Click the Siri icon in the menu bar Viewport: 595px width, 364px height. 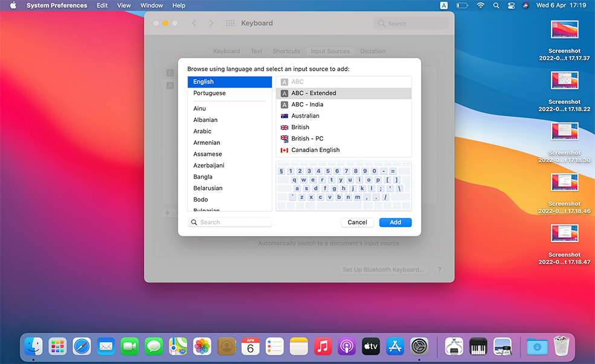point(526,5)
